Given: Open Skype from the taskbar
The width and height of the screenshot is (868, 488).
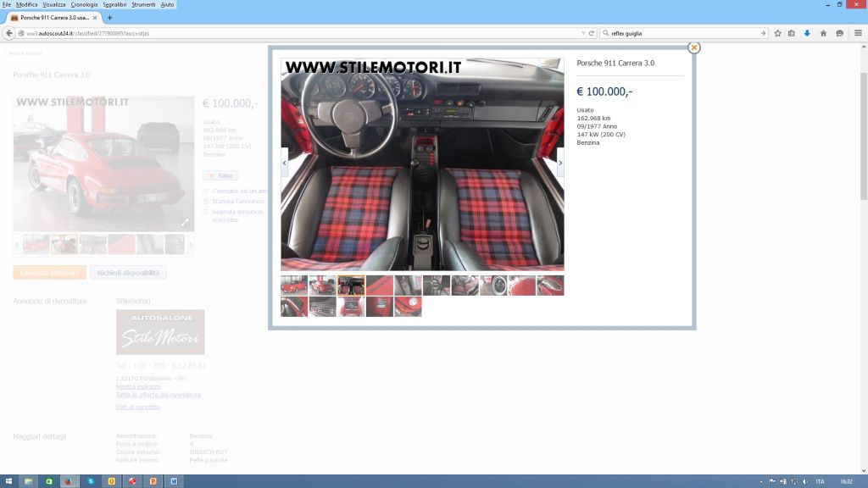Looking at the screenshot, I should pos(91,481).
